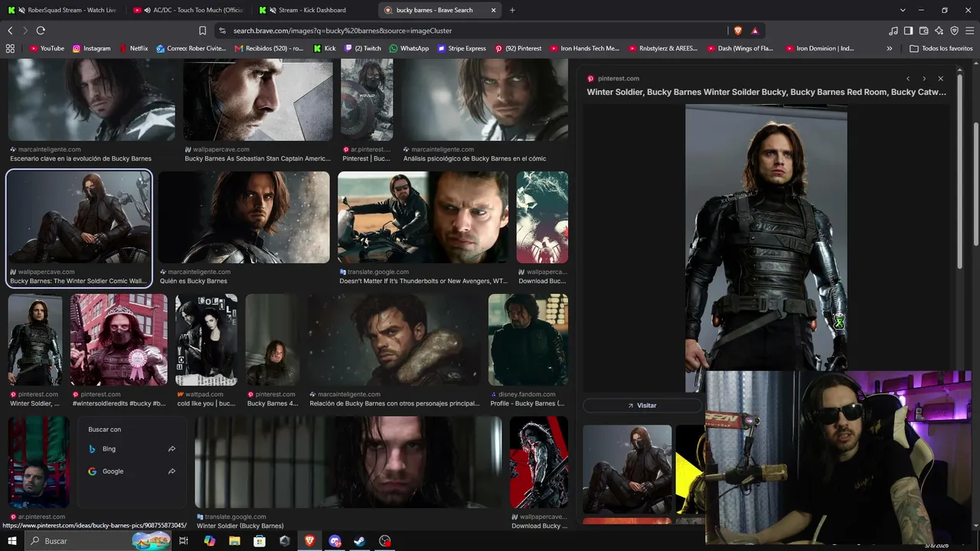980x551 pixels.
Task: Open the Todos los favoritos folder
Action: pyautogui.click(x=941, y=48)
